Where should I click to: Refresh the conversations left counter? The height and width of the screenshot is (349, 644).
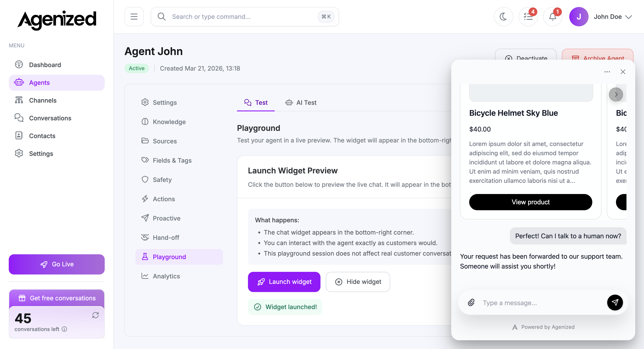(x=96, y=315)
